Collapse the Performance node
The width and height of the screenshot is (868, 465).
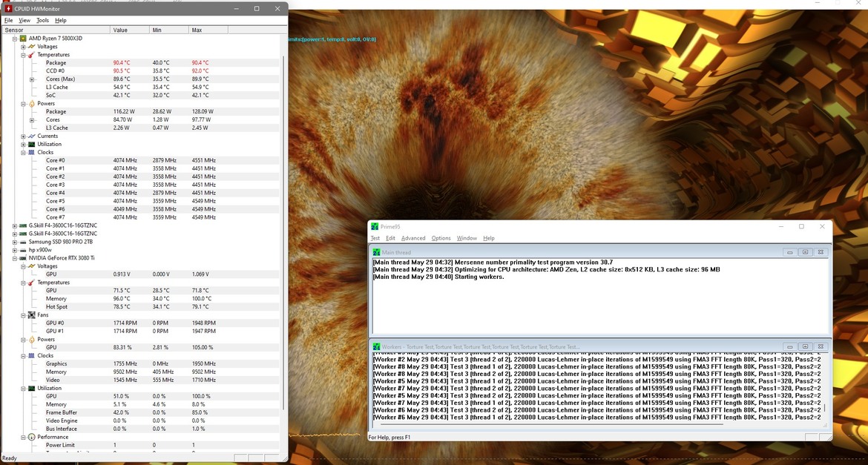(x=23, y=438)
